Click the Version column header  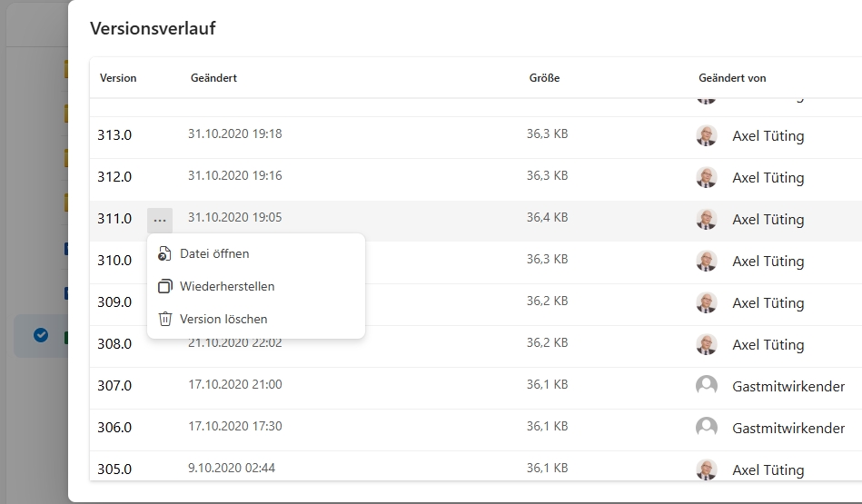(118, 78)
